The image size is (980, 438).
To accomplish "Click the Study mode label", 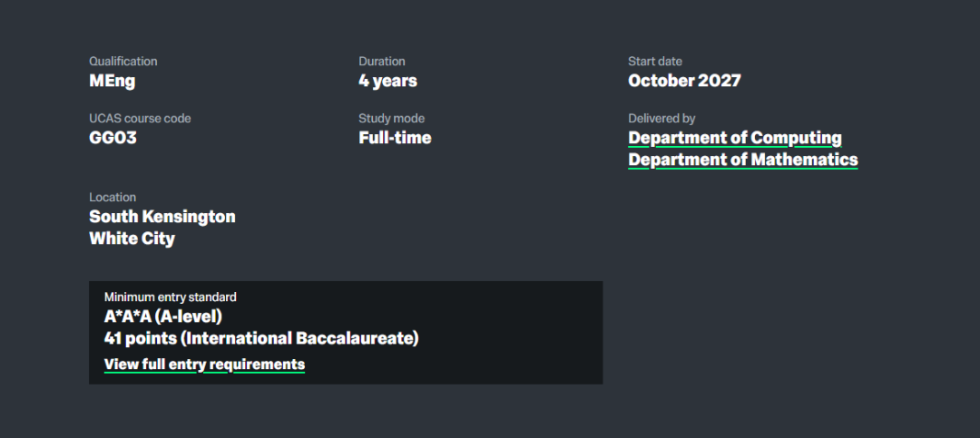I will (391, 119).
